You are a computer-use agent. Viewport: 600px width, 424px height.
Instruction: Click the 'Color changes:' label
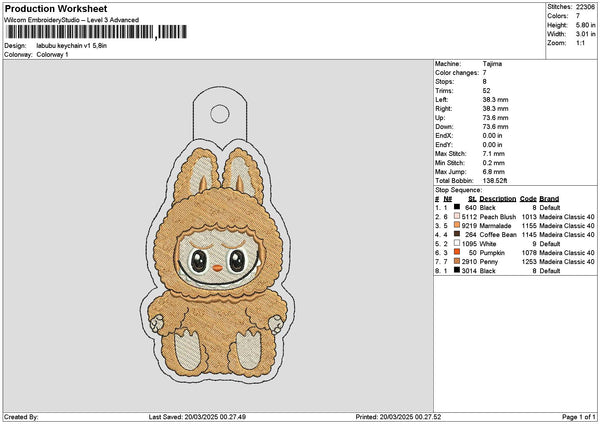tap(457, 73)
